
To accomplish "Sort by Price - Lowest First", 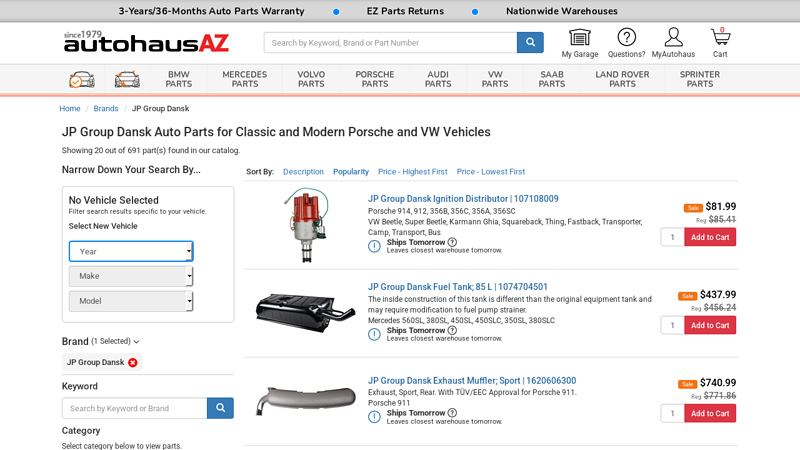I will [491, 171].
